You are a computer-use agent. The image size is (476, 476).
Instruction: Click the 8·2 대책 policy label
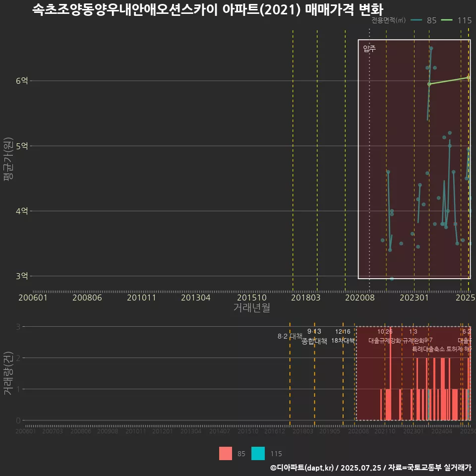pos(290,336)
